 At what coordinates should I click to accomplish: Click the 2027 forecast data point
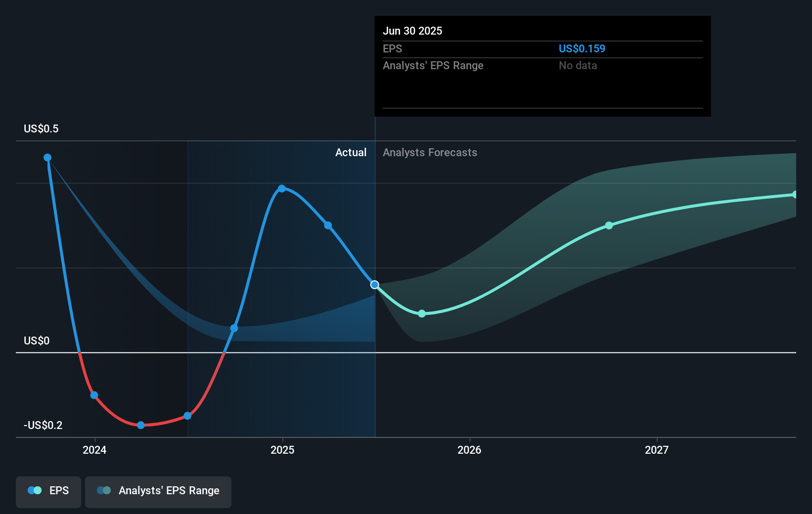[609, 226]
